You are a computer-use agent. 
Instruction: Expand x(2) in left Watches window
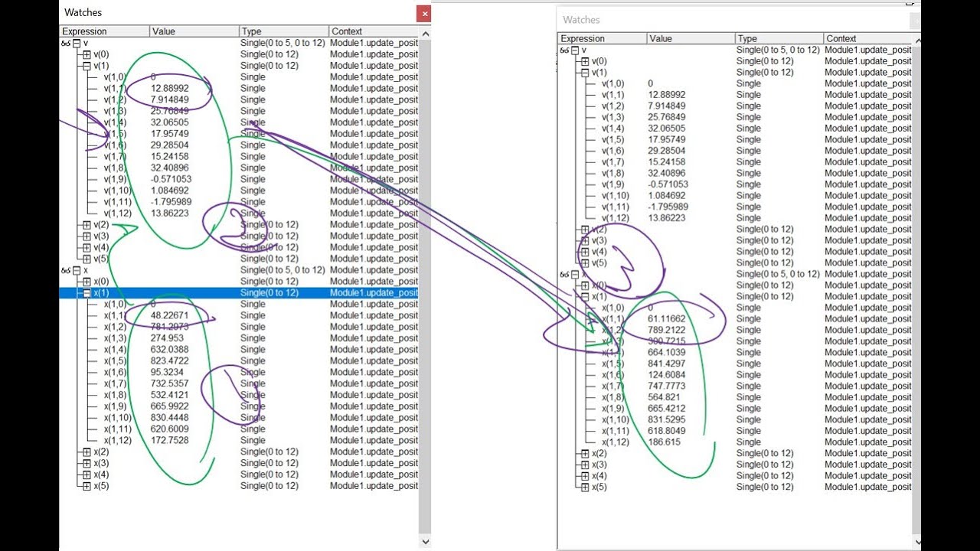tap(87, 452)
